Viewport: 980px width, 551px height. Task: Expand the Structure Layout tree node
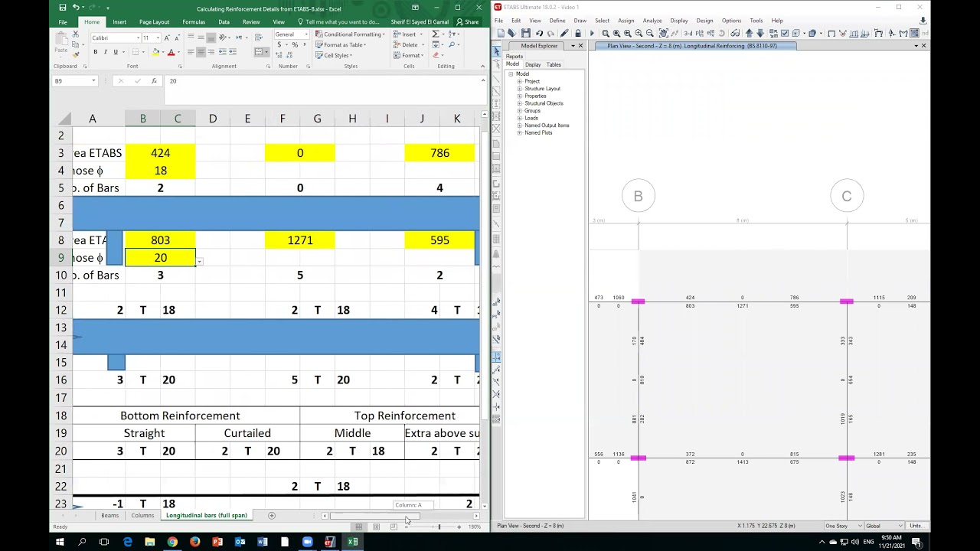[x=520, y=89]
